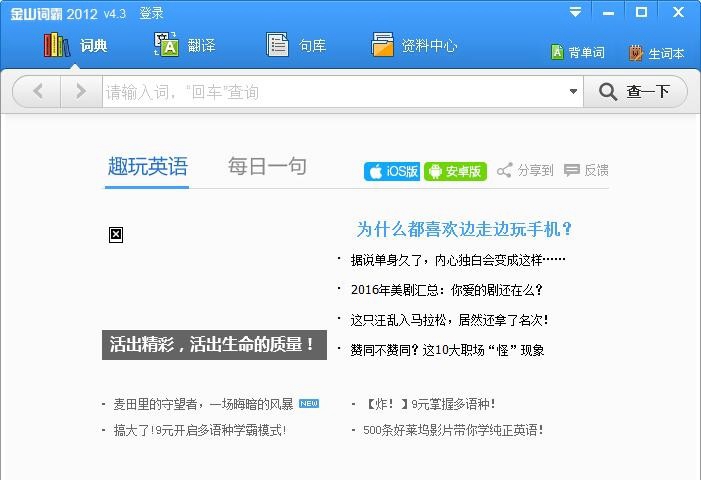Click the 背单词 icon

[x=557, y=53]
